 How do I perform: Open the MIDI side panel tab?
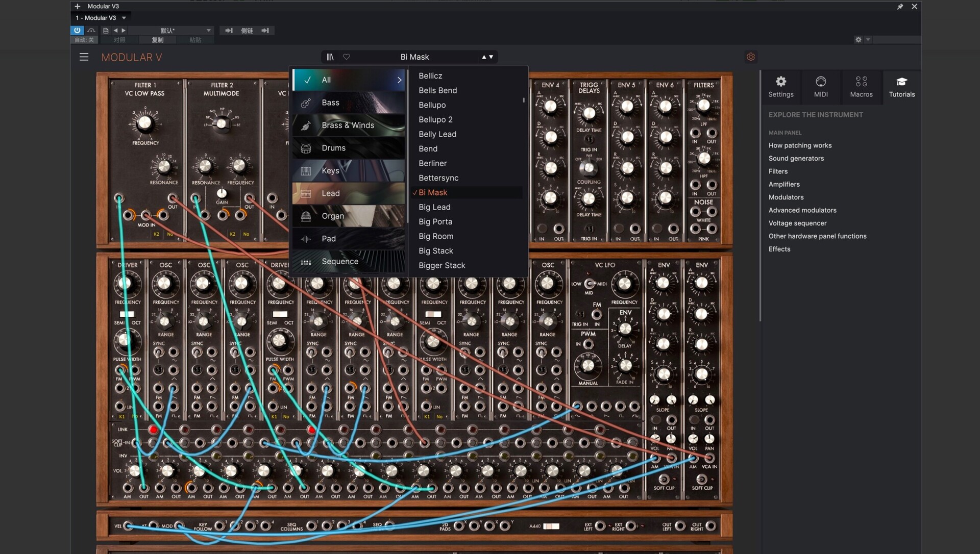pyautogui.click(x=821, y=87)
